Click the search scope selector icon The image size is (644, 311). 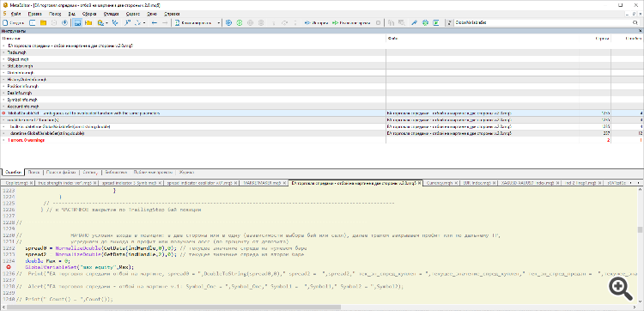pyautogui.click(x=449, y=23)
